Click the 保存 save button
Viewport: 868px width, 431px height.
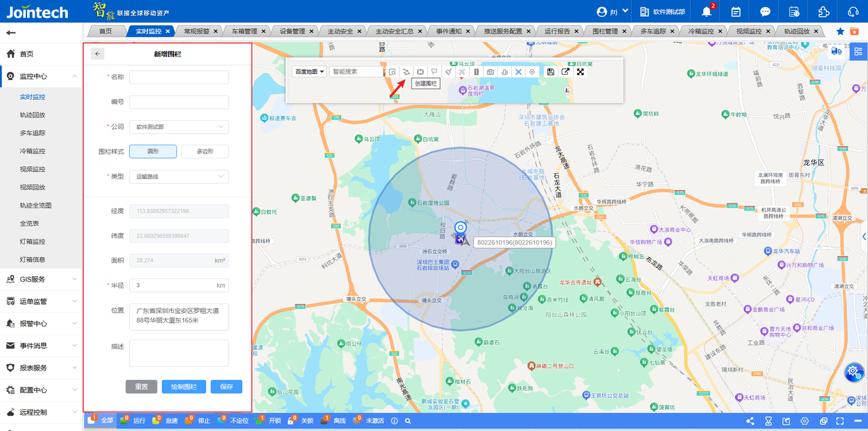[226, 387]
